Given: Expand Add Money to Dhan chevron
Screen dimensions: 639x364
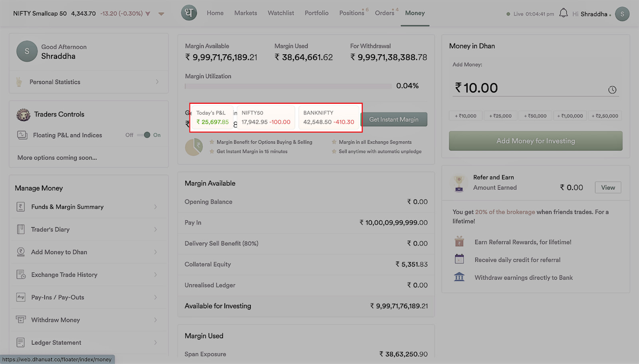Looking at the screenshot, I should pos(155,252).
